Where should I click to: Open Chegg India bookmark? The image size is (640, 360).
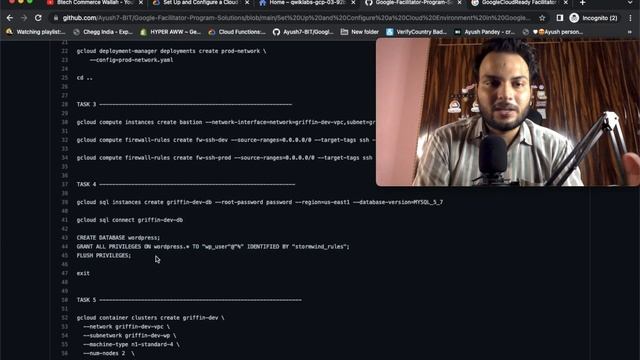103,32
